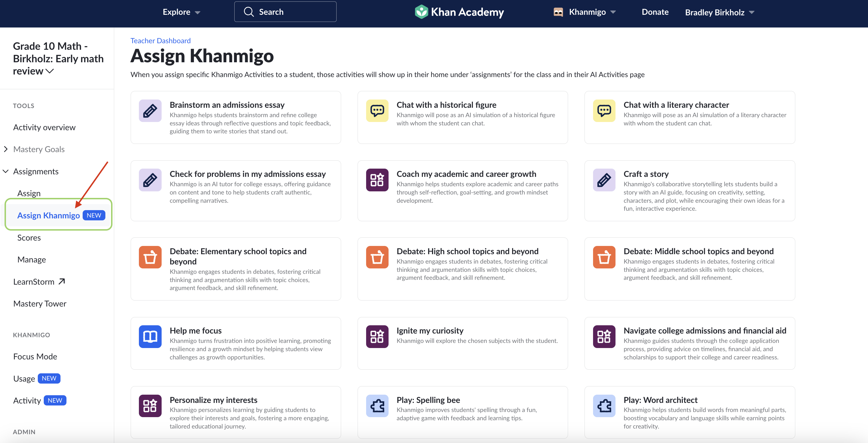Open the Coach my academic and career growth title
This screenshot has height=443, width=868.
pyautogui.click(x=466, y=174)
